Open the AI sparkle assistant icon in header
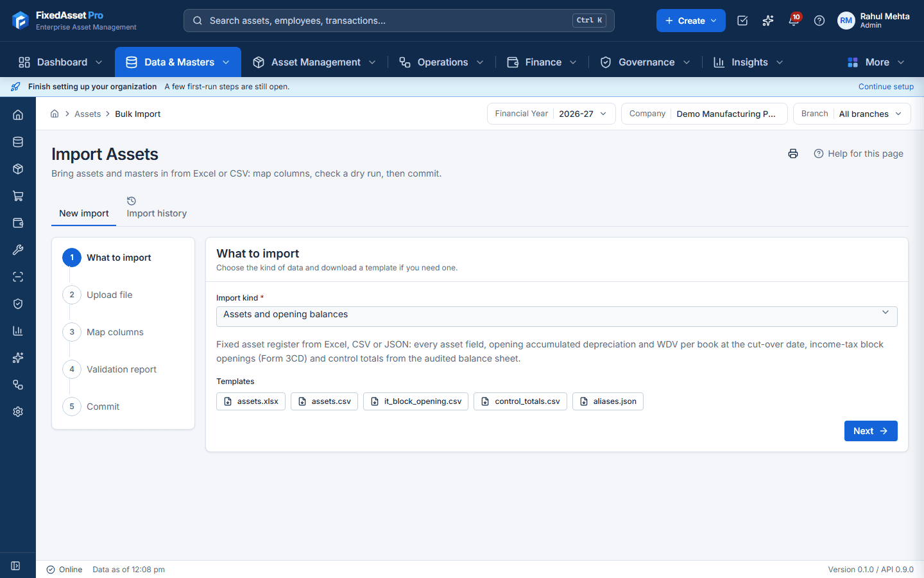This screenshot has width=924, height=578. tap(768, 21)
